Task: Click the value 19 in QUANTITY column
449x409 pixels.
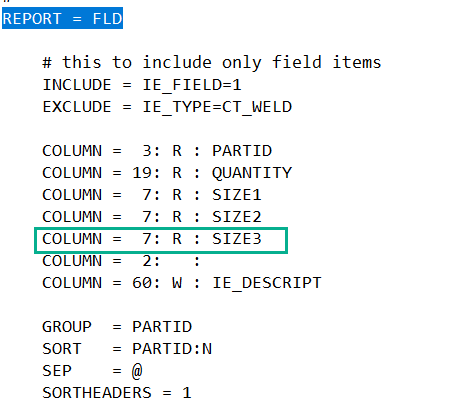Action: (x=142, y=173)
